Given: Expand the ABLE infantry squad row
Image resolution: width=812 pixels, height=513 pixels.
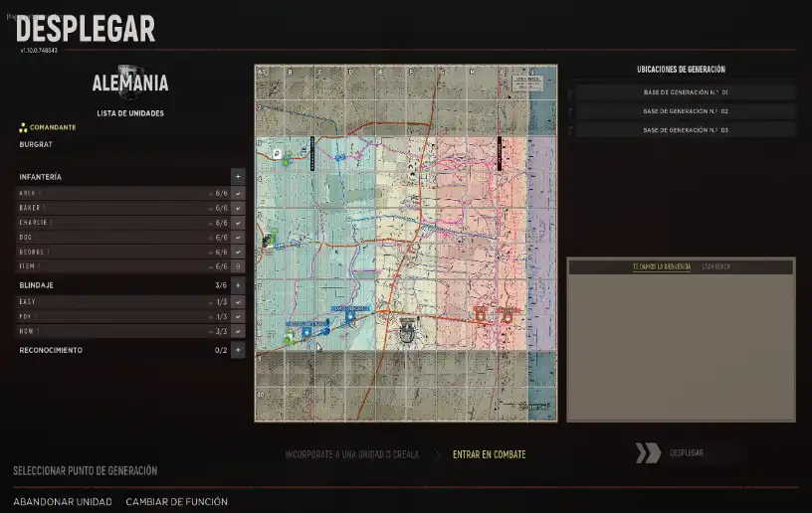Looking at the screenshot, I should pos(238,194).
